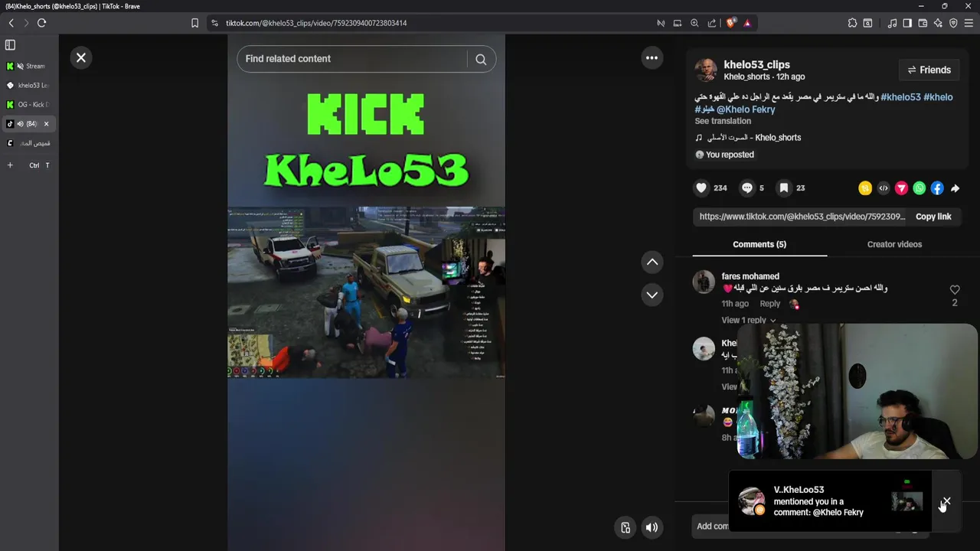Switch to the OG - Kick tab

29,104
